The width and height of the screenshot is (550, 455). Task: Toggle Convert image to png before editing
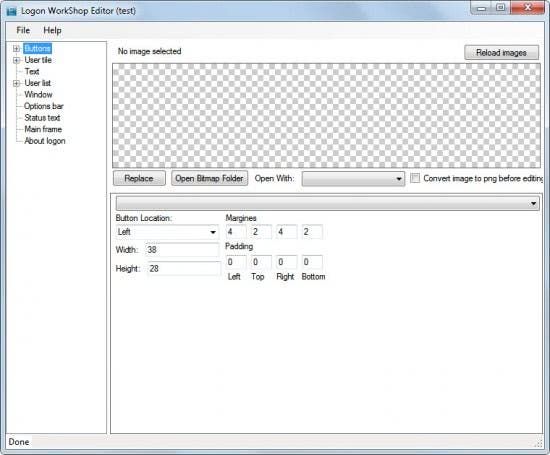415,178
